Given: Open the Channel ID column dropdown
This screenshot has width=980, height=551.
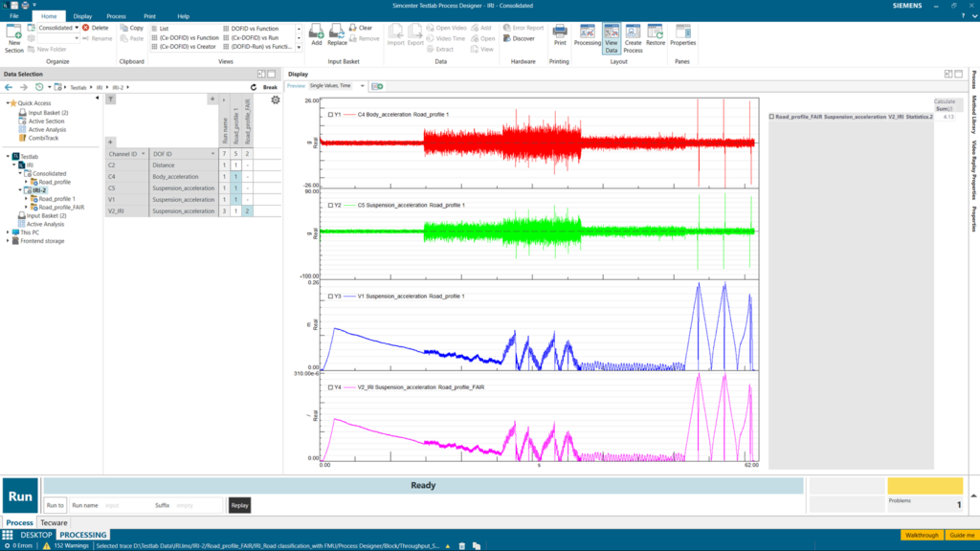Looking at the screenshot, I should (144, 154).
